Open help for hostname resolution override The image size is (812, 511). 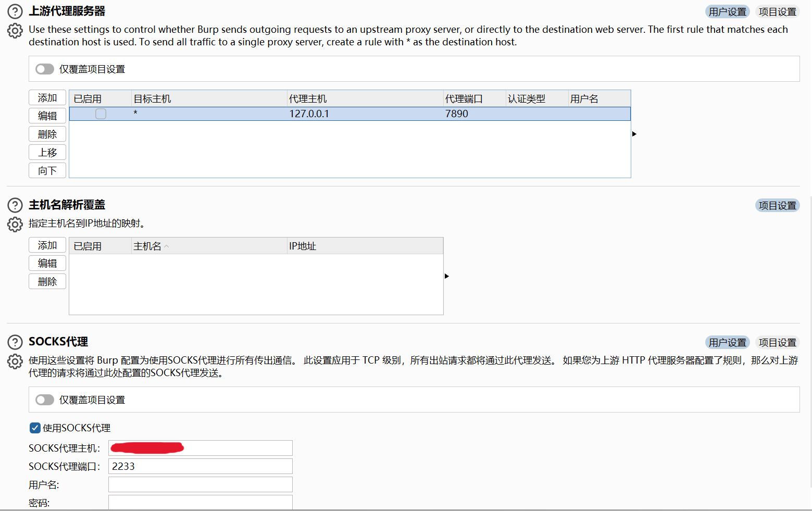(15, 205)
